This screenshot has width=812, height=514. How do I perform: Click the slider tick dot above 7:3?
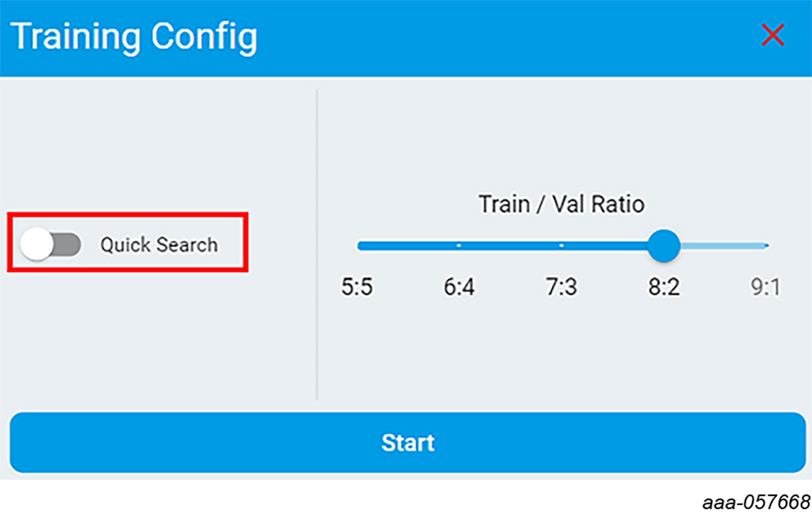[x=561, y=245]
